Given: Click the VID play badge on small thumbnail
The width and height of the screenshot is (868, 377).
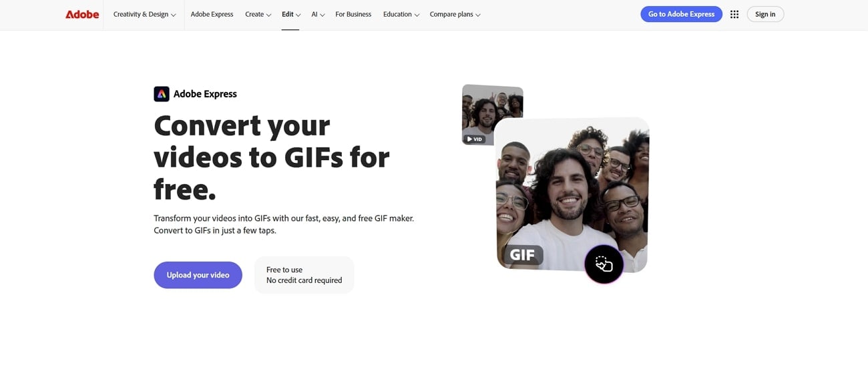Looking at the screenshot, I should click(x=474, y=139).
